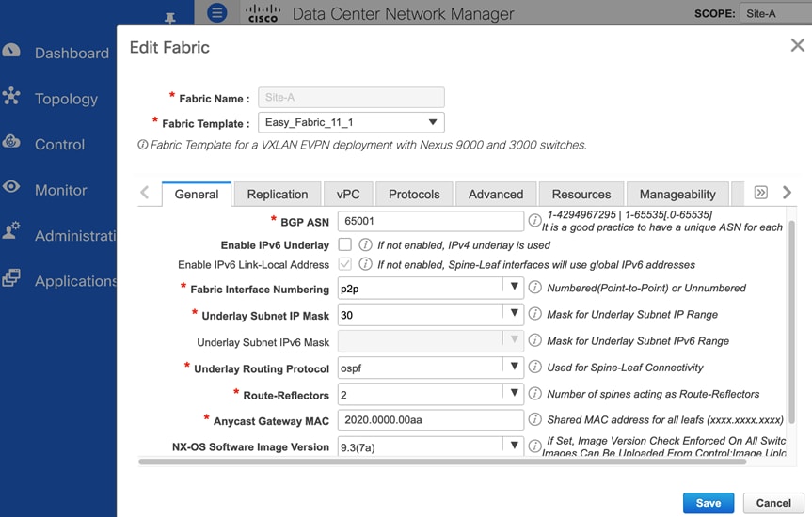Enable the IPv6 Underlay checkbox
Image resolution: width=812 pixels, height=517 pixels.
(345, 244)
